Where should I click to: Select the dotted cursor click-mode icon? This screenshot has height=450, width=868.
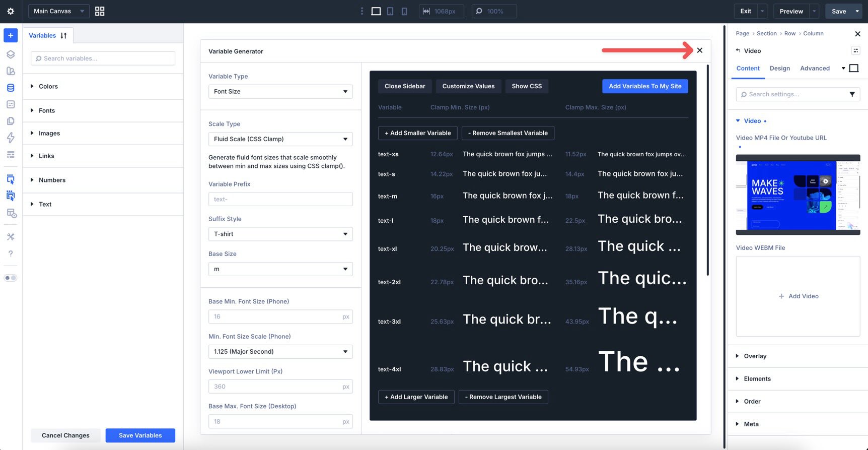[x=11, y=179]
